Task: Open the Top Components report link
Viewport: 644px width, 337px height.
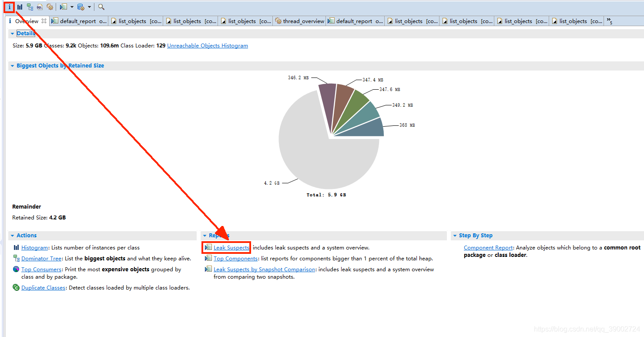Action: coord(235,259)
